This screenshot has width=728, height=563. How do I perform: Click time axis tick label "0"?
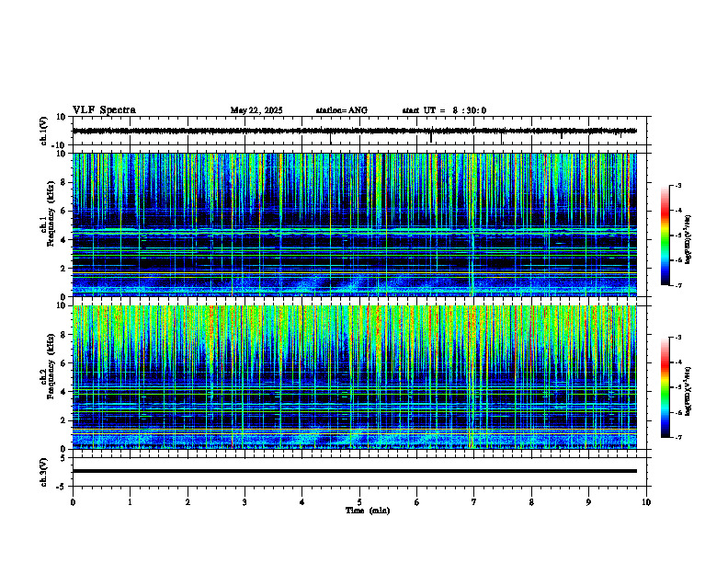tap(73, 502)
